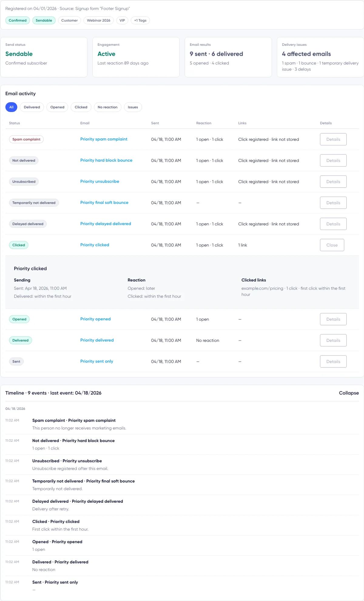Click the Unsubscribed status badge

(x=24, y=182)
